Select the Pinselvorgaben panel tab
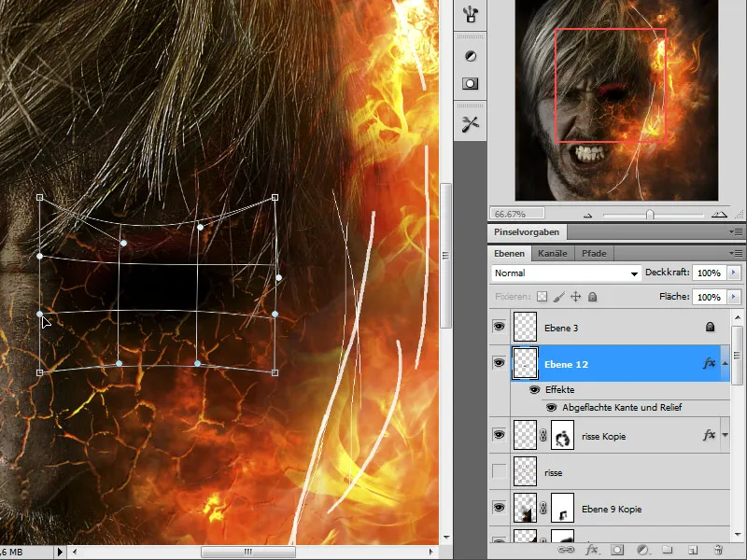 tap(527, 232)
